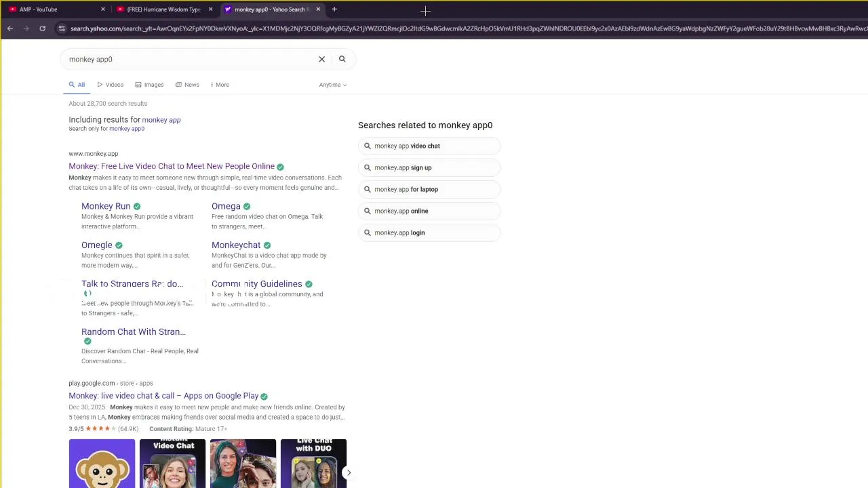Open Monkey Google Play result link
The image size is (868, 488).
(x=163, y=396)
